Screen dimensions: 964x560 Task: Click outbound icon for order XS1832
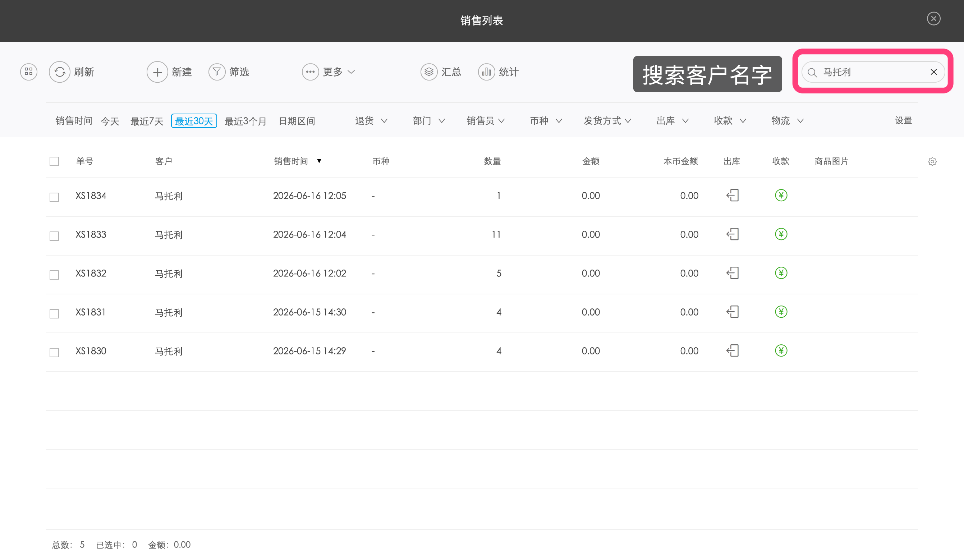click(x=732, y=273)
